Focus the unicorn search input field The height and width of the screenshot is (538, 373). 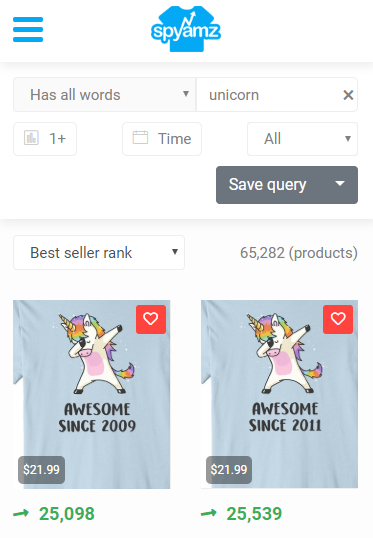pos(271,95)
